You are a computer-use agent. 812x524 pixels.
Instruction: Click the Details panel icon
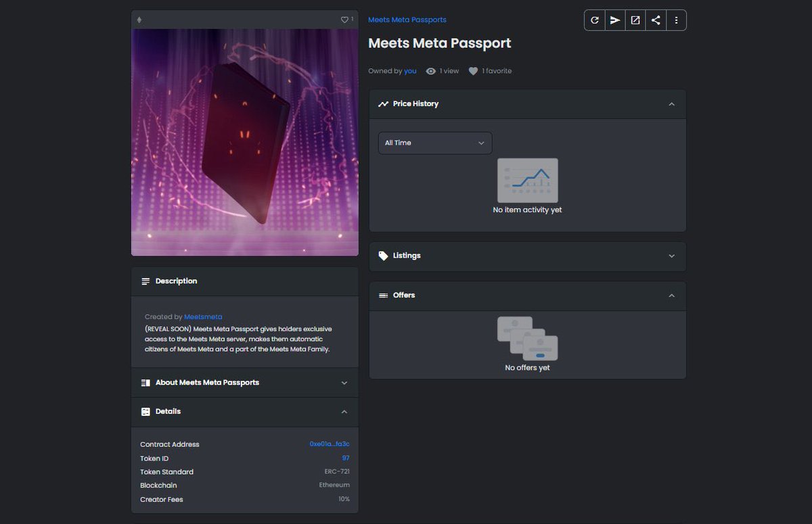click(x=145, y=412)
